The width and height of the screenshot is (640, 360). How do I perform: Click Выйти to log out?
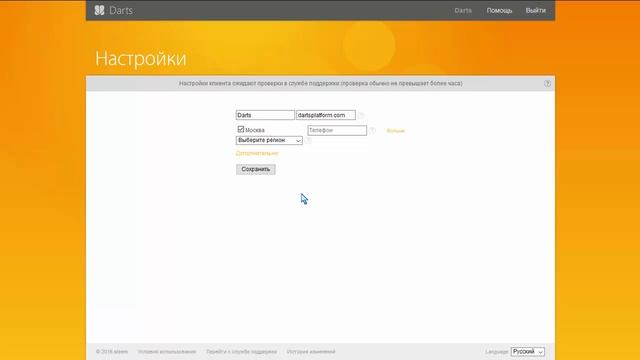536,11
